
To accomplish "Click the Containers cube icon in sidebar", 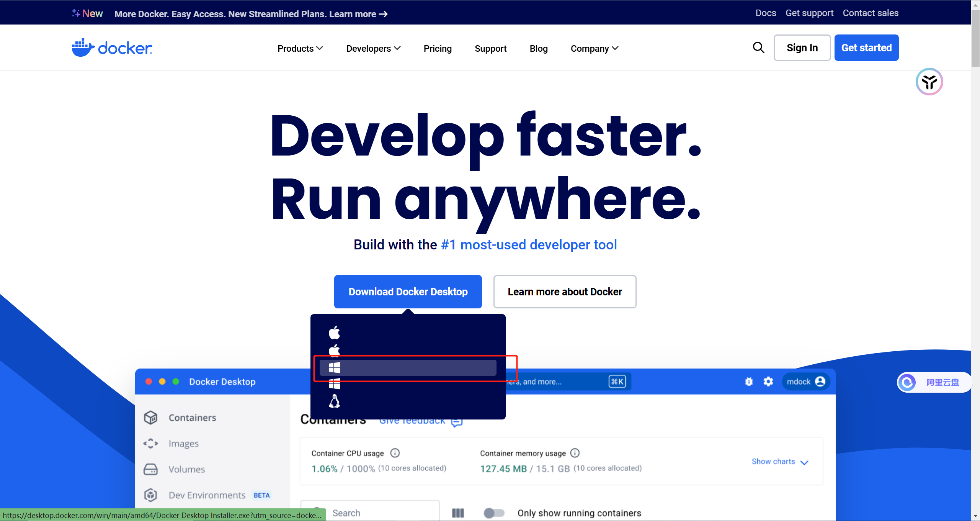I will point(150,418).
